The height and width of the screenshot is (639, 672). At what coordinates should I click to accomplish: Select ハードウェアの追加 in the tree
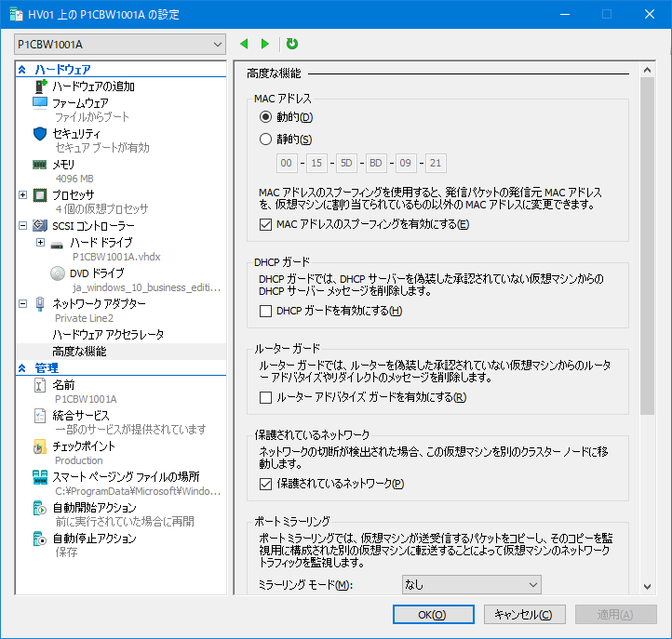pyautogui.click(x=93, y=87)
